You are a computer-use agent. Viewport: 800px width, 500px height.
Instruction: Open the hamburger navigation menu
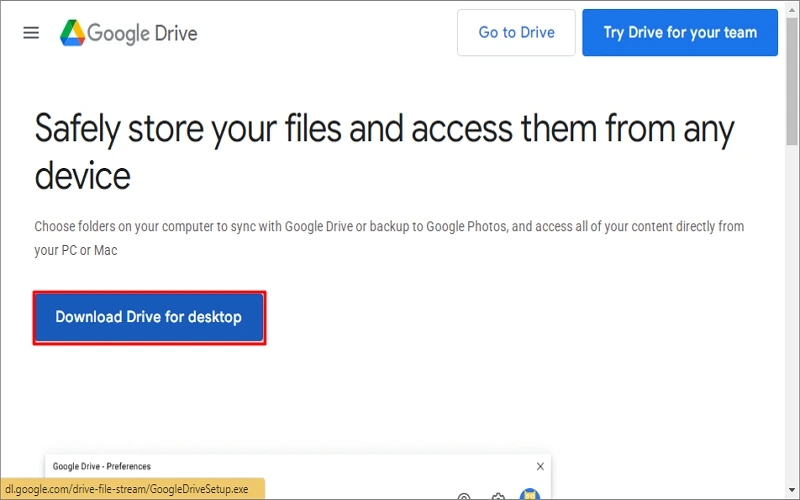31,33
